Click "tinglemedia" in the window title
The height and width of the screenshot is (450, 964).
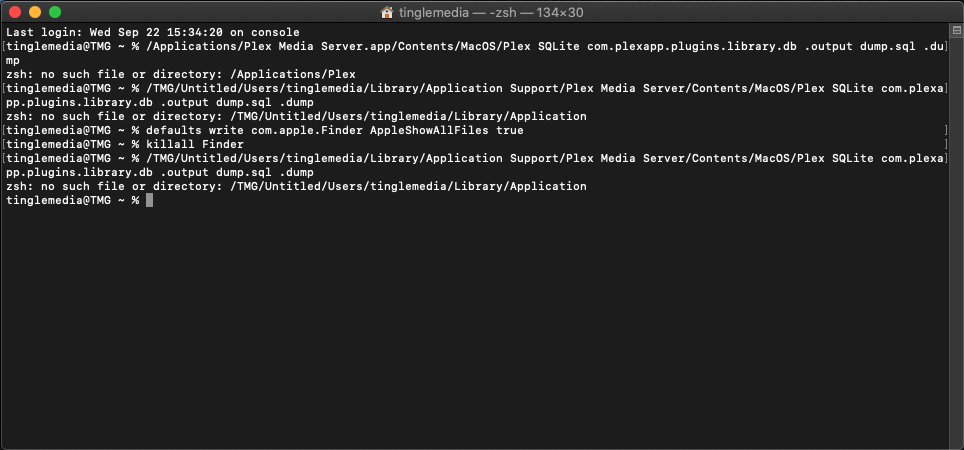click(x=430, y=12)
